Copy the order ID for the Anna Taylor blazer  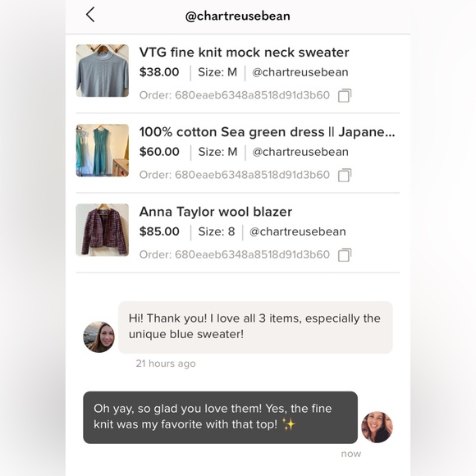click(345, 254)
